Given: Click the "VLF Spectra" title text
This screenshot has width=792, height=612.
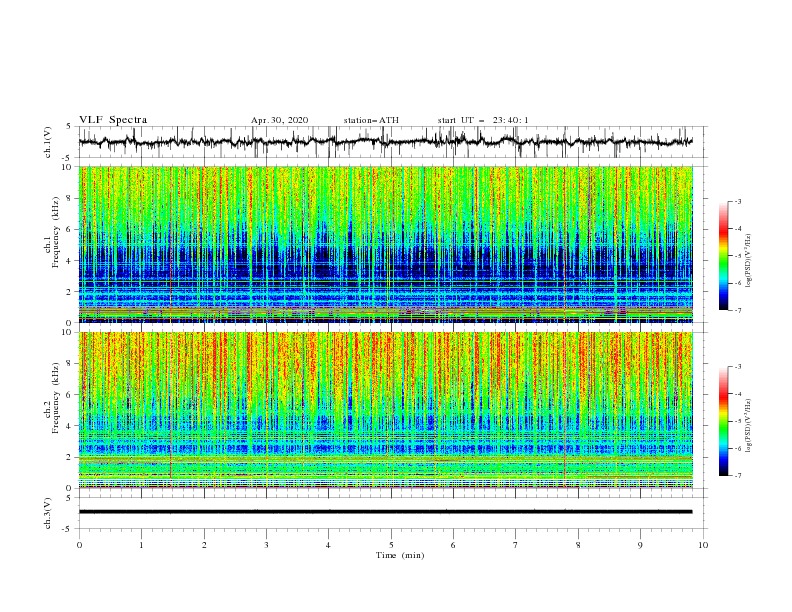Looking at the screenshot, I should coord(113,120).
